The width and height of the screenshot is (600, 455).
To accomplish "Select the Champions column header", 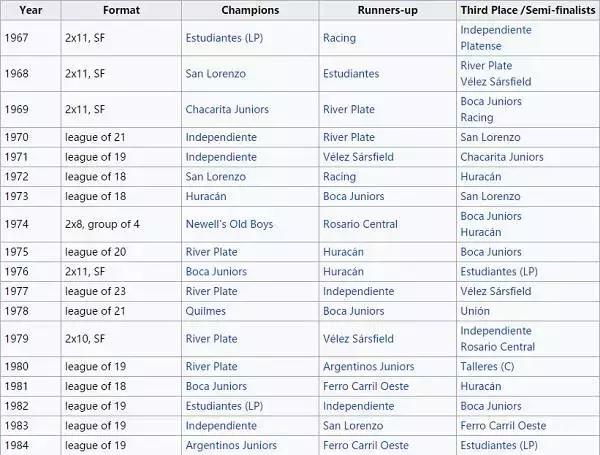I will pyautogui.click(x=250, y=10).
